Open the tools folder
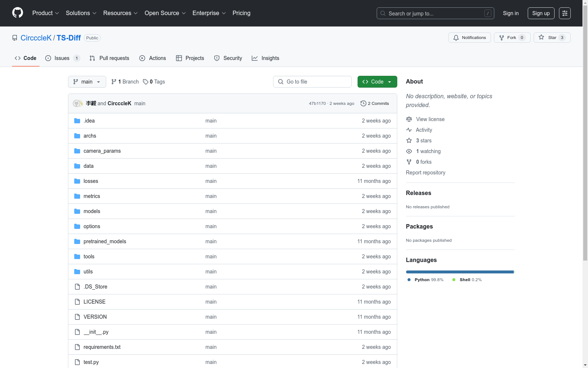Screen dimensions: 588x368 pyautogui.click(x=89, y=256)
